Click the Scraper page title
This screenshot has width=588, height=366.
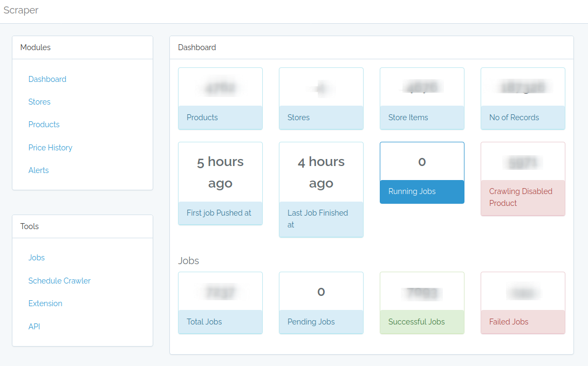(x=21, y=10)
